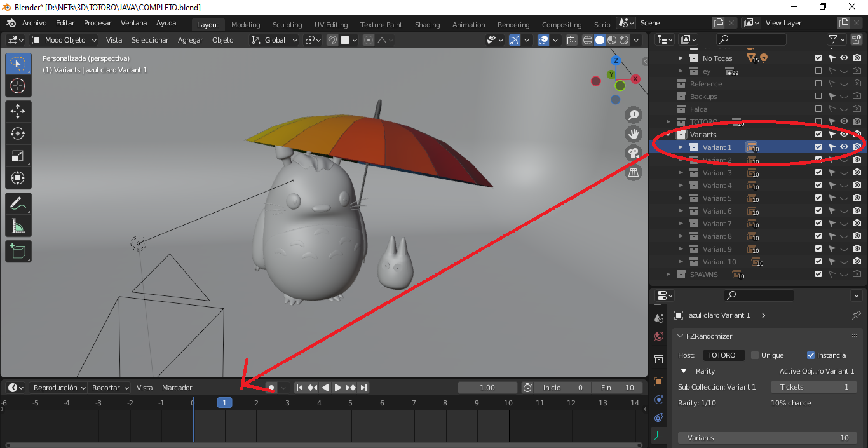Switch to wireframe viewport shading
Screen dimensions: 868x448
click(588, 40)
